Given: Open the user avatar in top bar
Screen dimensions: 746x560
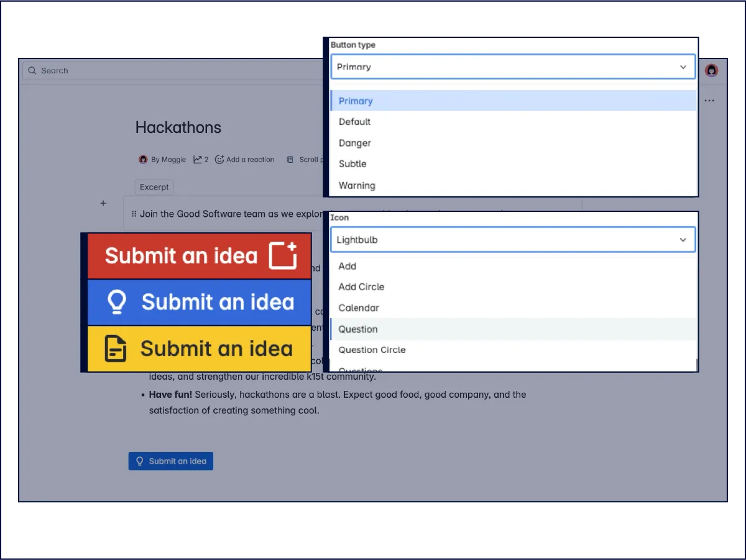Looking at the screenshot, I should pyautogui.click(x=712, y=70).
